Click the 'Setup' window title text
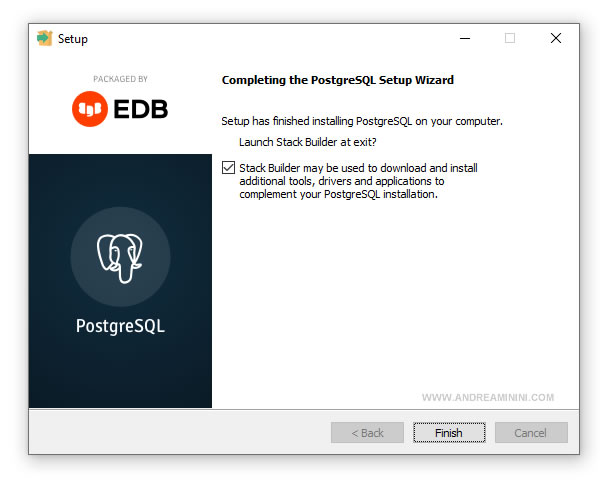This screenshot has width=600, height=480. pyautogui.click(x=73, y=39)
